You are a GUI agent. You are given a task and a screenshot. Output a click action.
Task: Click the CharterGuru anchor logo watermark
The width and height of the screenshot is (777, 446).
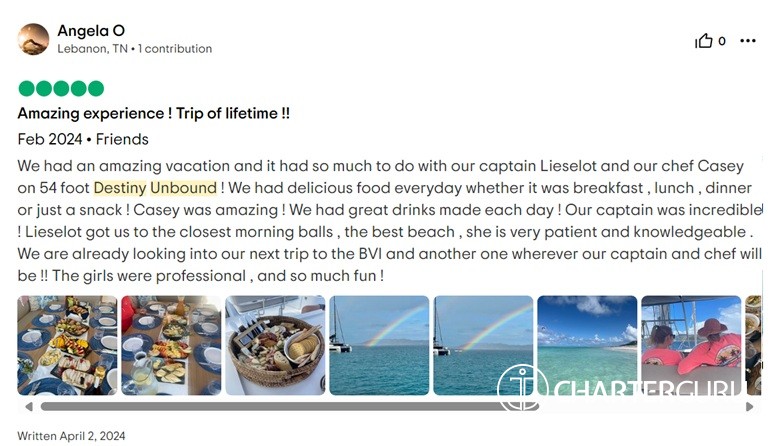point(522,389)
